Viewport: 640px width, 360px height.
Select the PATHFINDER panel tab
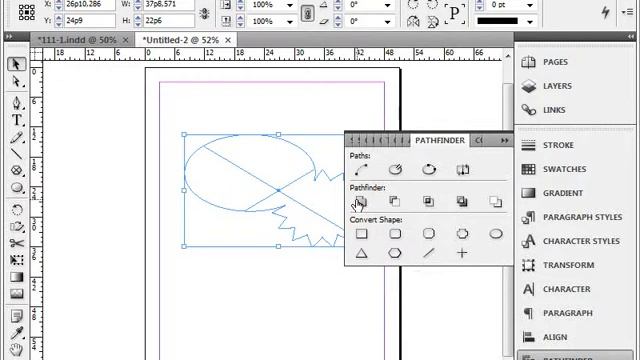point(440,140)
